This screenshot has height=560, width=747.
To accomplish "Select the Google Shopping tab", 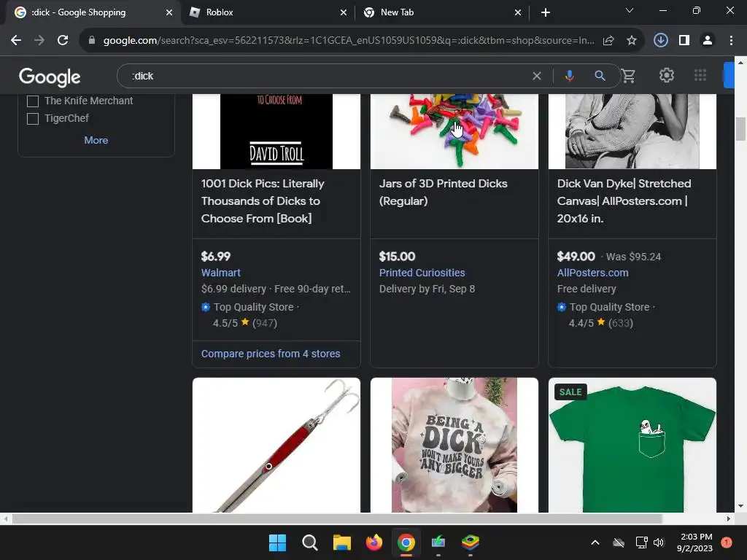I will pyautogui.click(x=93, y=12).
